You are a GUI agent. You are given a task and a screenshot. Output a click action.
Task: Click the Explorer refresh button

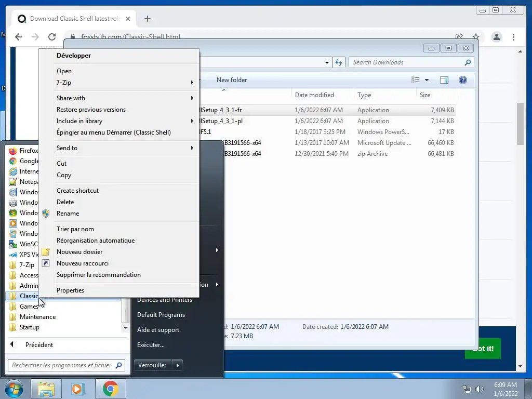[x=339, y=62]
